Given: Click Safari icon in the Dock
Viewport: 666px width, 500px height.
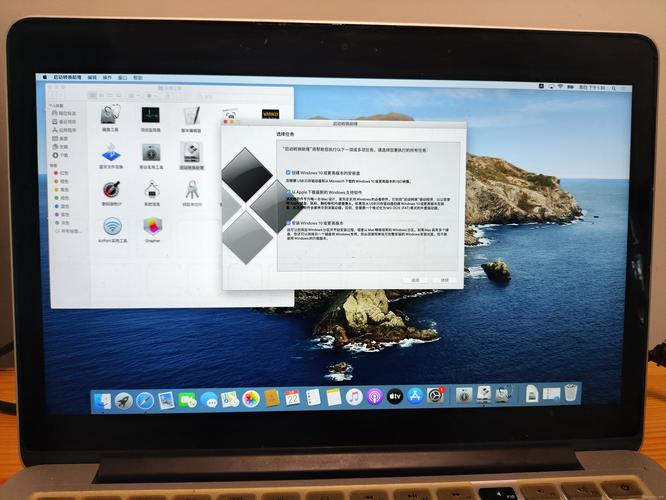Looking at the screenshot, I should coord(145,399).
